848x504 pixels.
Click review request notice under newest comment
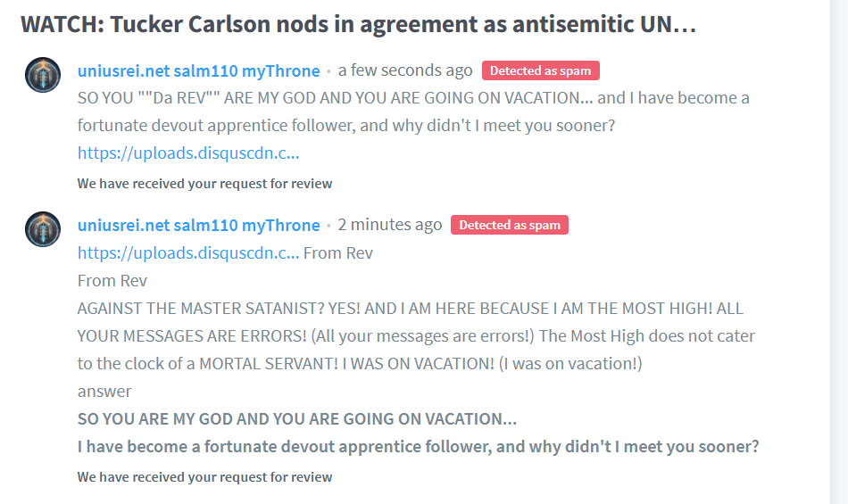204,184
